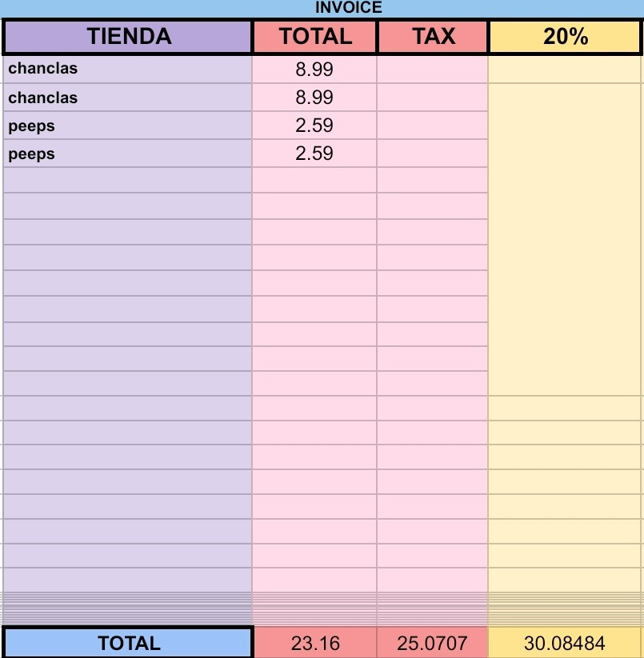Screen dimensions: 644x658
Task: Click empty yellow cell beside first chanclas
Action: (565, 70)
